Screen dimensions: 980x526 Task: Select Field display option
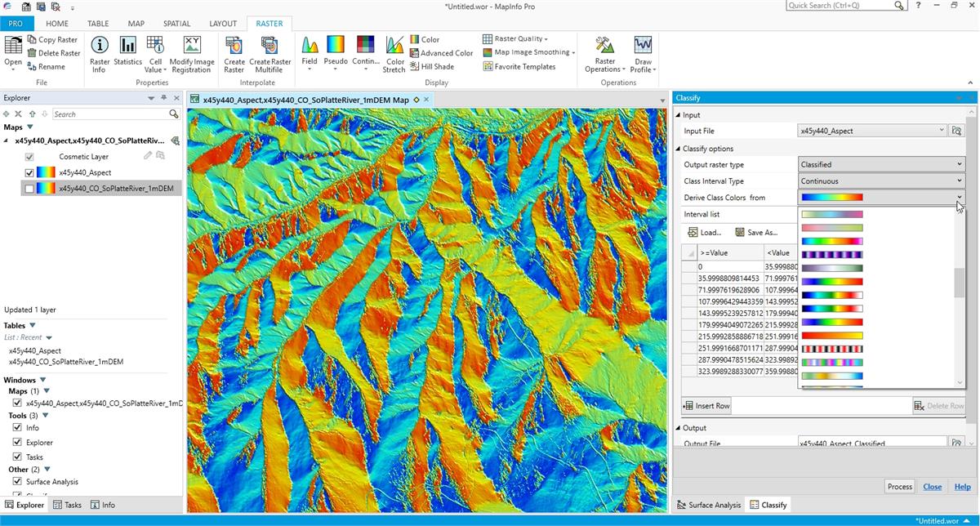coord(310,54)
